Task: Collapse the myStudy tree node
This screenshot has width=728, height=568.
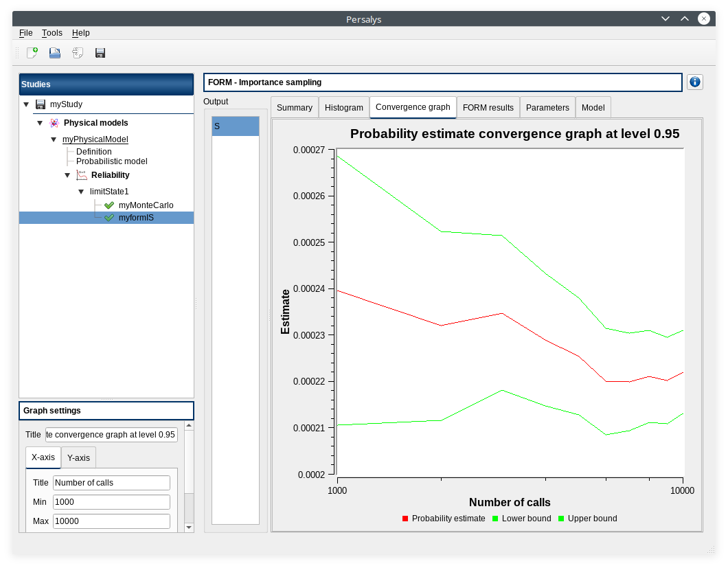Action: click(26, 104)
